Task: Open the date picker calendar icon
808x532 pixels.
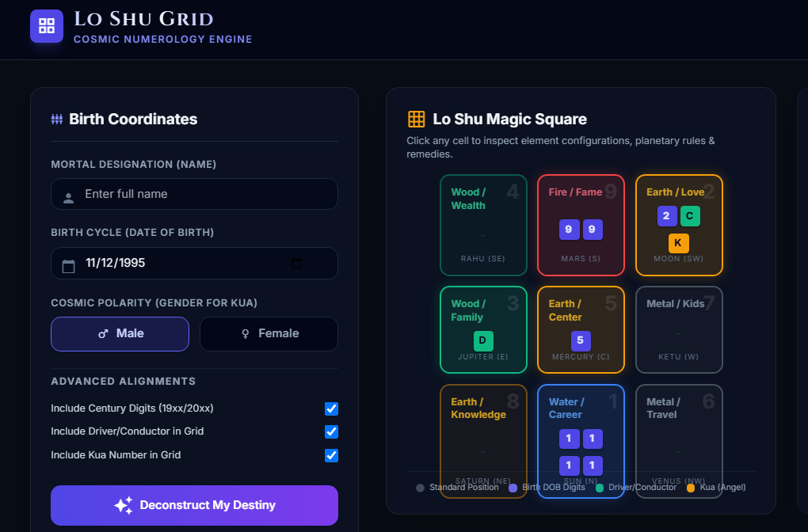Action: (x=296, y=263)
